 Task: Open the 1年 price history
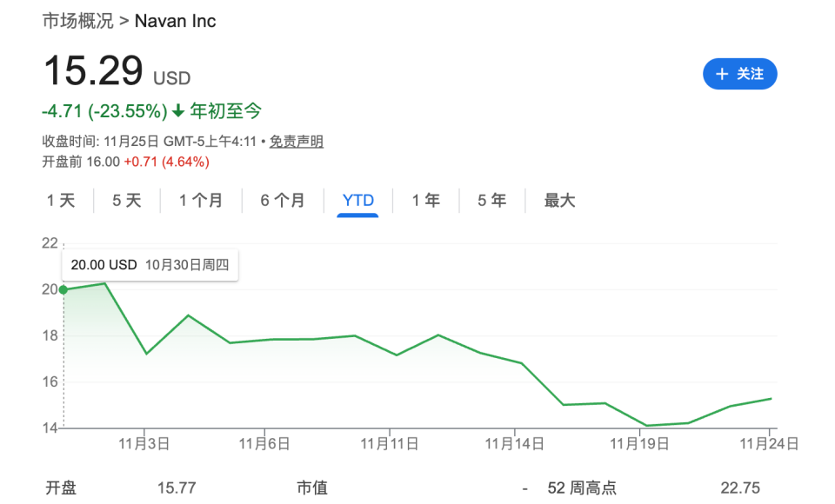coord(425,200)
